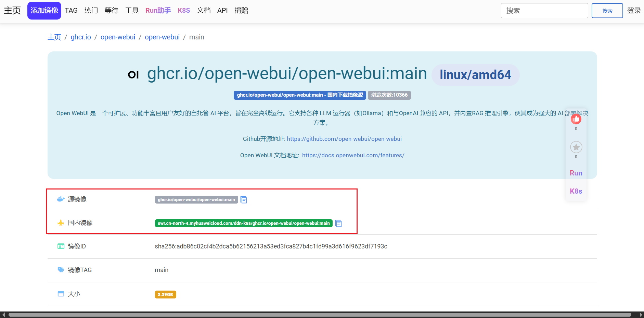Click the ID card icon beside 镜像ID

[61, 246]
